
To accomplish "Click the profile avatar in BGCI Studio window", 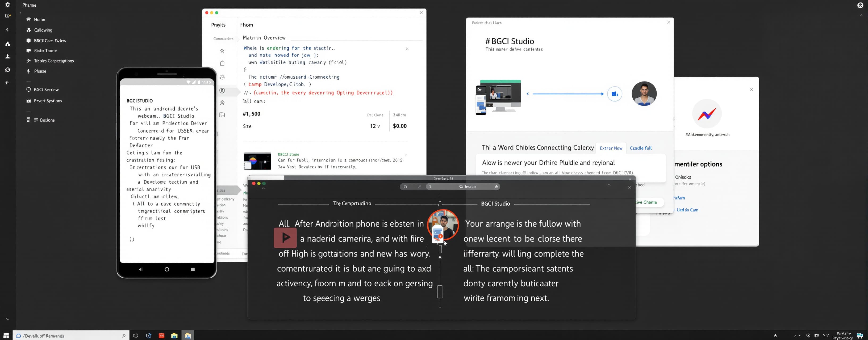I will [644, 94].
